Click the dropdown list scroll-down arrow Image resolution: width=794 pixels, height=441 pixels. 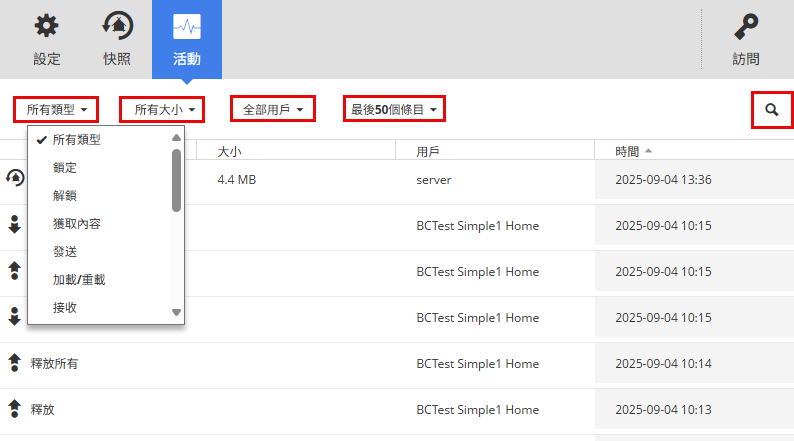(177, 312)
